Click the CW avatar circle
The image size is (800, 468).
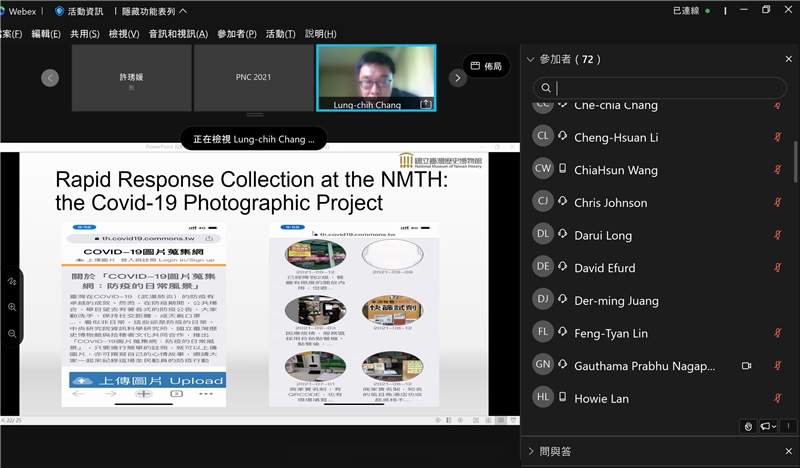point(543,168)
